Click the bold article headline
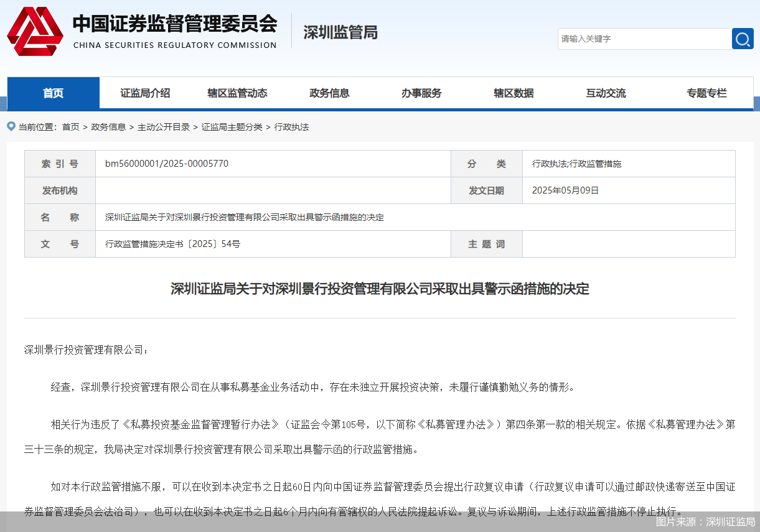This screenshot has width=760, height=532. click(x=380, y=289)
